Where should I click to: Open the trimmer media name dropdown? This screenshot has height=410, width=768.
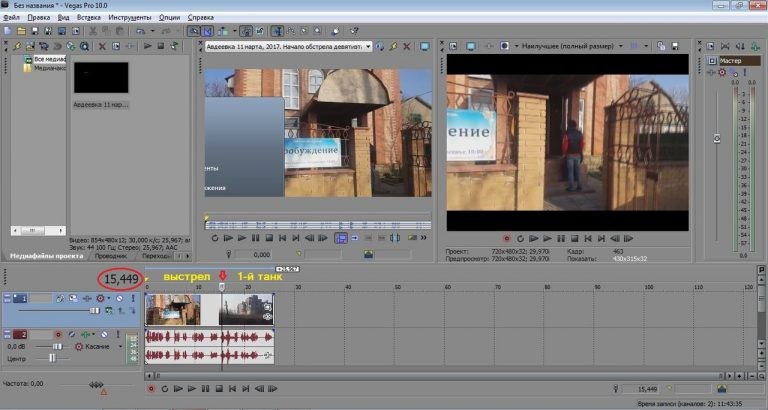click(368, 46)
